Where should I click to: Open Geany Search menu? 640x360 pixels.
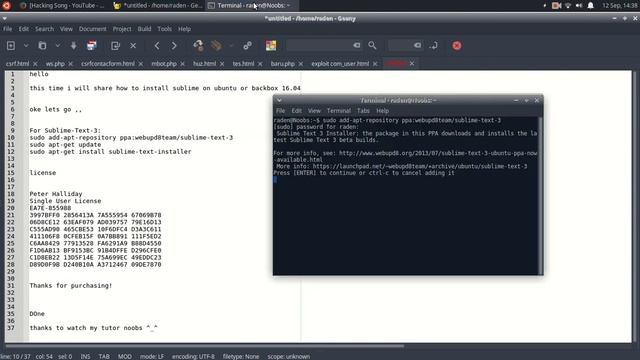(x=44, y=29)
